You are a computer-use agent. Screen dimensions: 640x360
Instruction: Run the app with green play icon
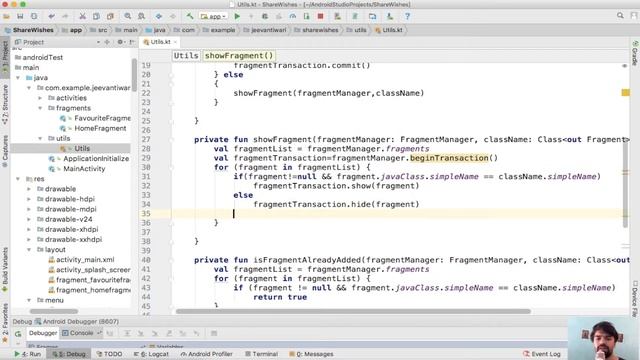[237, 16]
